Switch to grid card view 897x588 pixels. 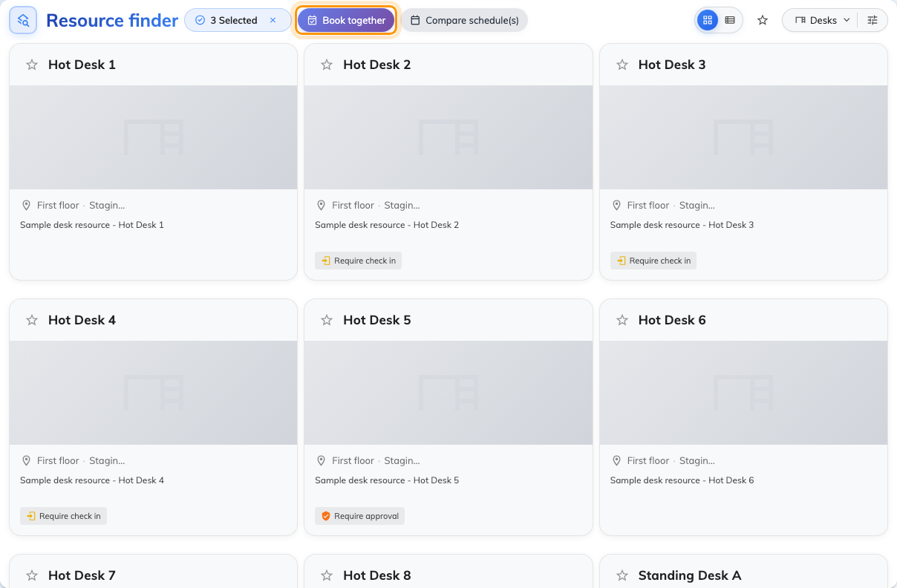point(708,20)
